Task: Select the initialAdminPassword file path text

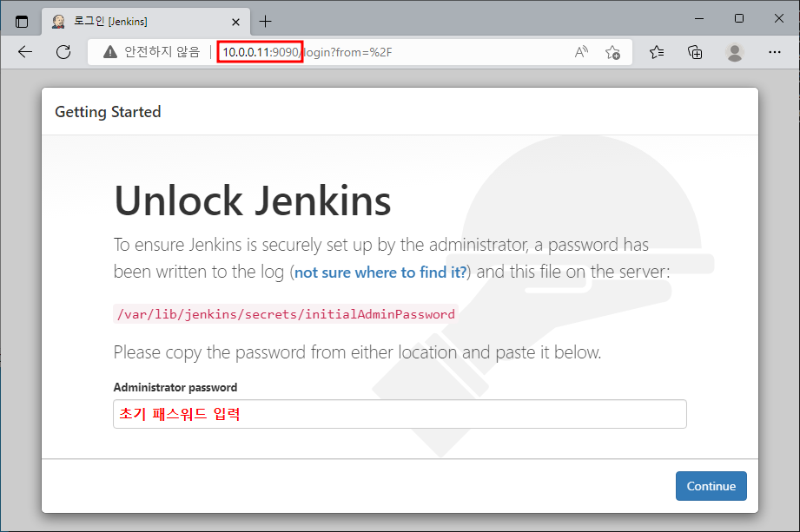Action: point(286,314)
